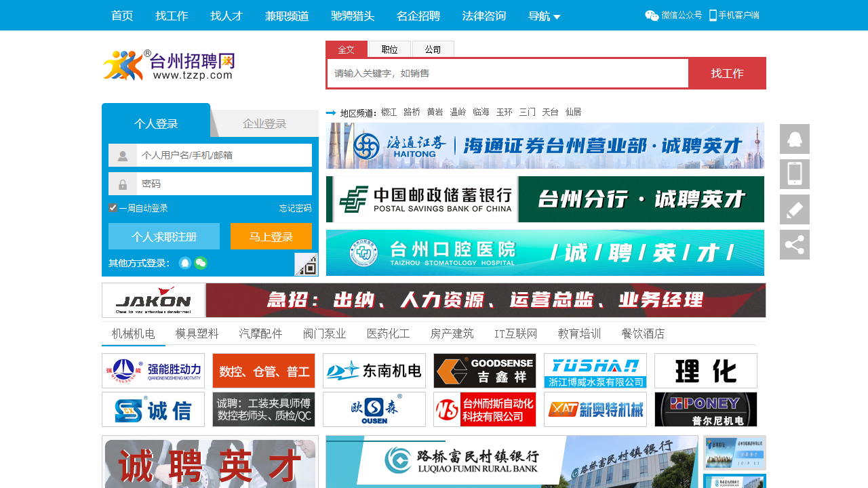Select the 全文 search tab
Viewport: 868px width, 488px height.
(347, 49)
